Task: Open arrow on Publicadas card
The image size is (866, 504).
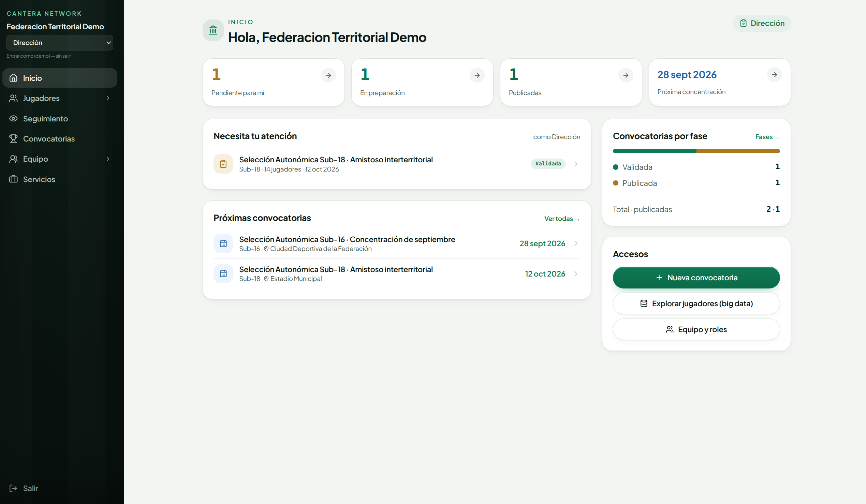Action: 626,75
